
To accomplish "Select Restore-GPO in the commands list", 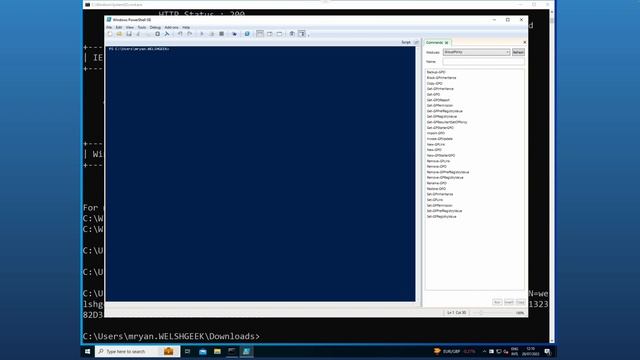I will [x=436, y=189].
